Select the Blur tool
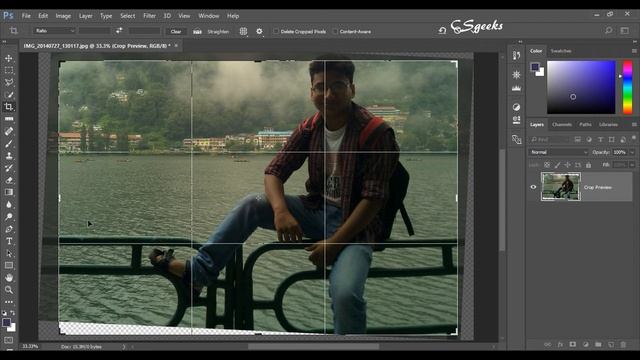Image resolution: width=640 pixels, height=360 pixels. [9, 204]
